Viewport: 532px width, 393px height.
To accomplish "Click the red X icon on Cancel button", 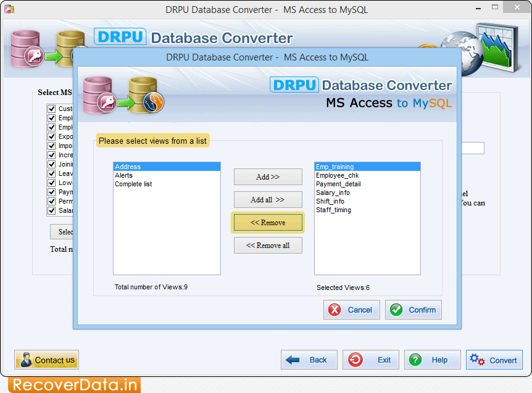I will point(334,310).
